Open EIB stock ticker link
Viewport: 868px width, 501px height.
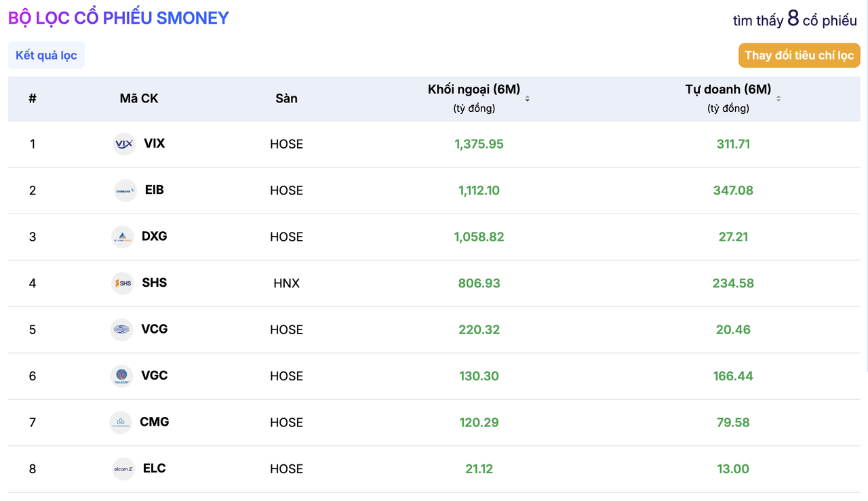pos(155,190)
